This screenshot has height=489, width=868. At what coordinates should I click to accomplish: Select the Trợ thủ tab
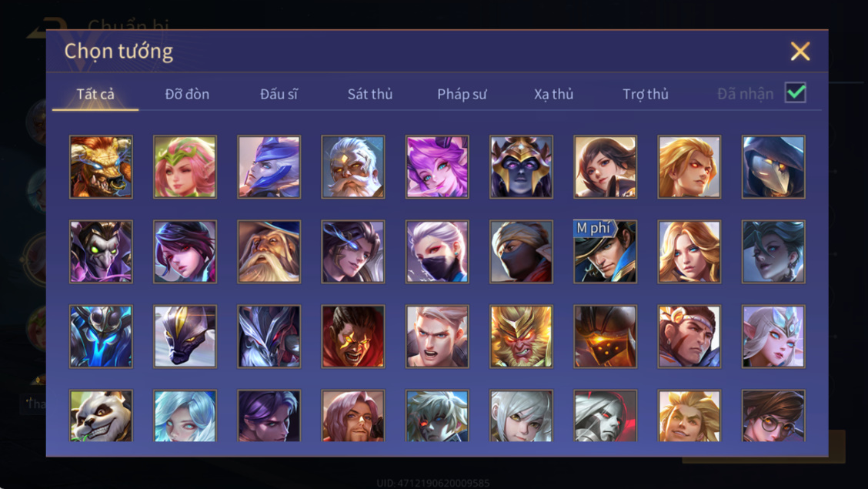coord(646,94)
